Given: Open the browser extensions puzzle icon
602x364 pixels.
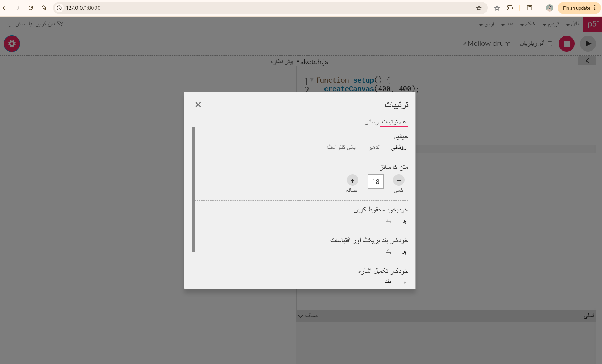Looking at the screenshot, I should [510, 8].
